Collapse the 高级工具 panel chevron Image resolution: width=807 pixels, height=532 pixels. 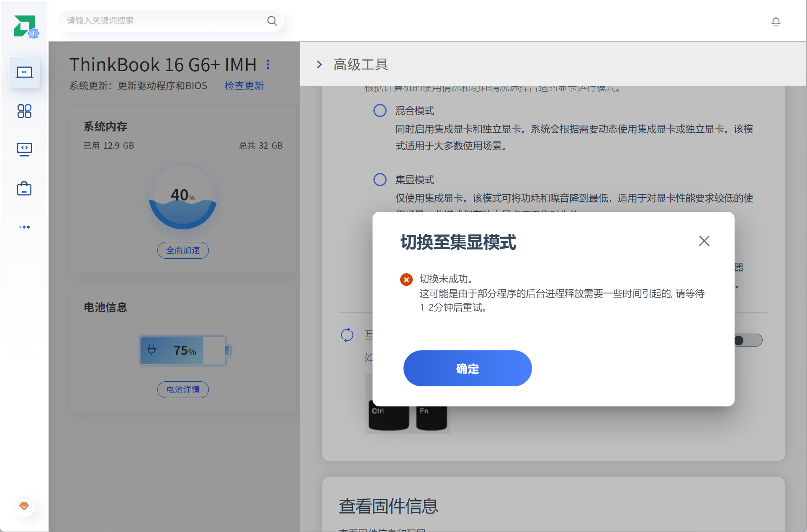tap(319, 64)
